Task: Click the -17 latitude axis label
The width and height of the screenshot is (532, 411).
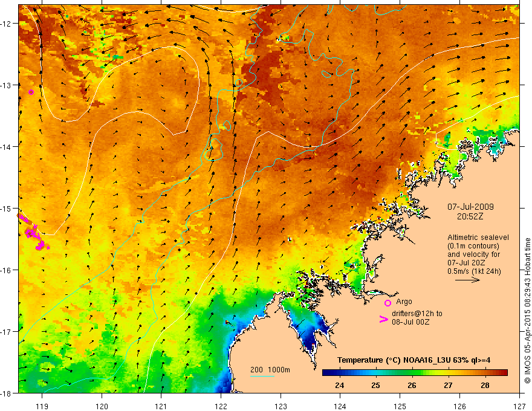Action: (x=7, y=332)
